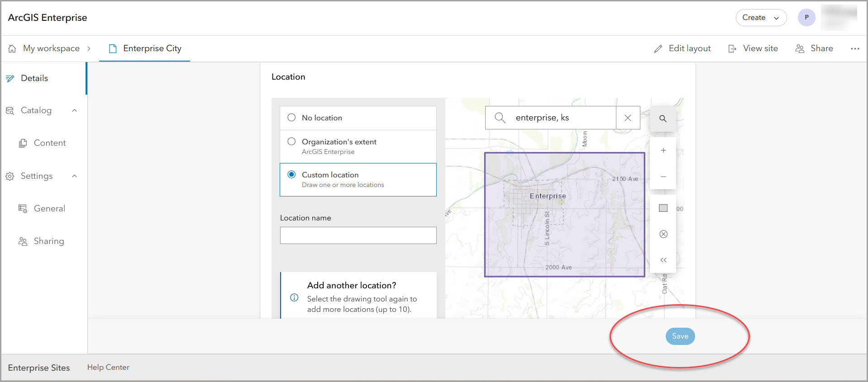Go to the Sharing settings page
Image resolution: width=868 pixels, height=382 pixels.
coord(48,241)
